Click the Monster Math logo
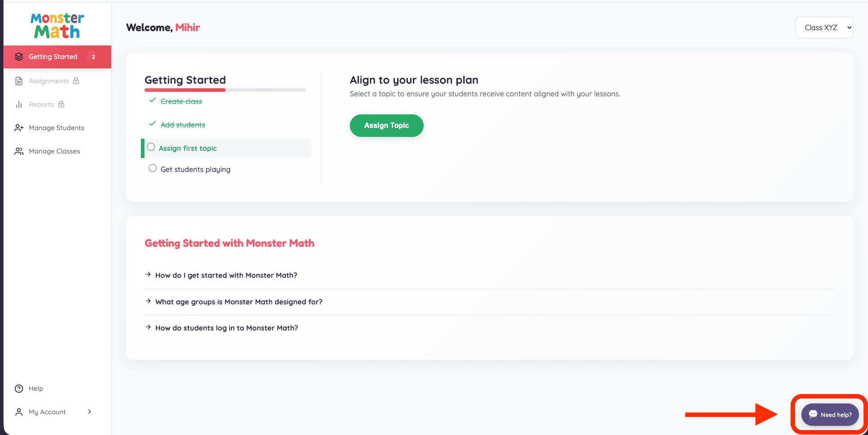This screenshot has height=435, width=868. pyautogui.click(x=57, y=26)
